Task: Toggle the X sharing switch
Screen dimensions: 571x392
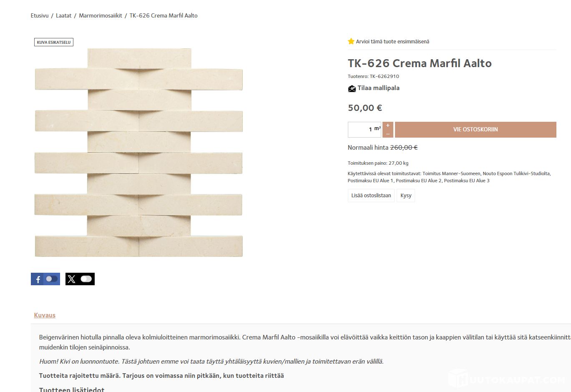Action: [x=86, y=279]
